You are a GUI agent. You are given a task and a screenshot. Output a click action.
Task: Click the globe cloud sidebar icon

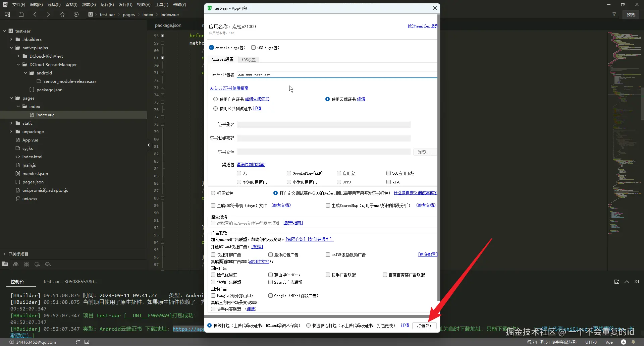click(x=48, y=264)
